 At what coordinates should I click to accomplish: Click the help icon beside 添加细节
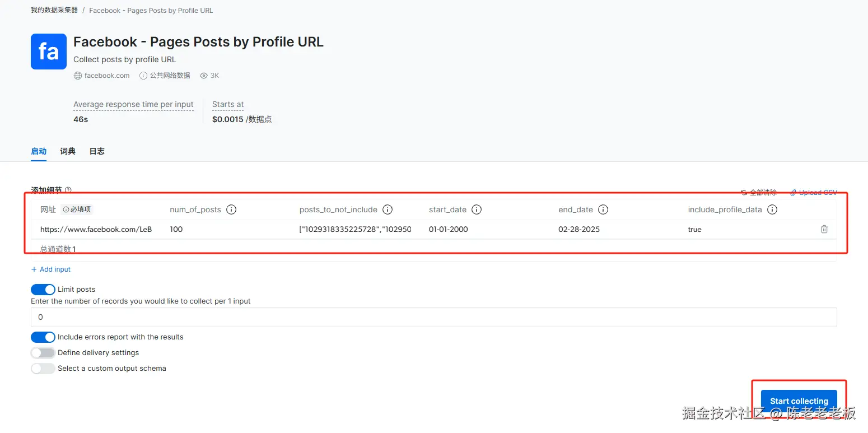click(x=68, y=190)
